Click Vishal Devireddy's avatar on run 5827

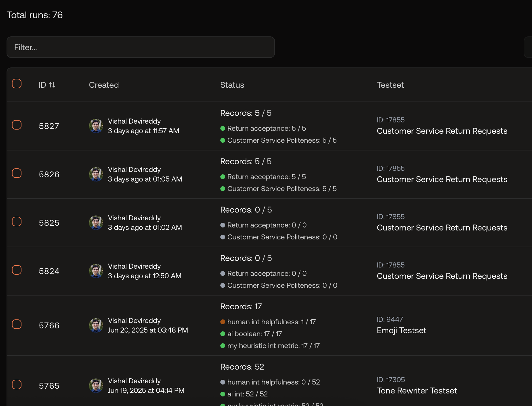point(96,126)
